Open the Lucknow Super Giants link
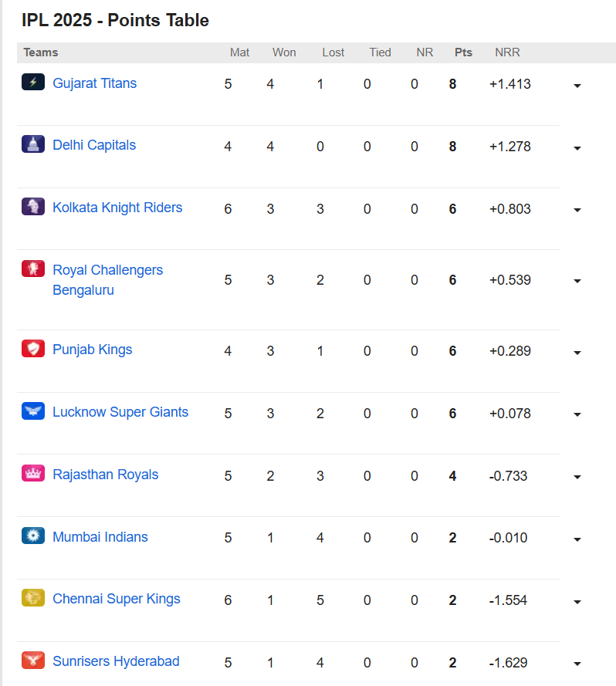616x686 pixels. pos(120,412)
